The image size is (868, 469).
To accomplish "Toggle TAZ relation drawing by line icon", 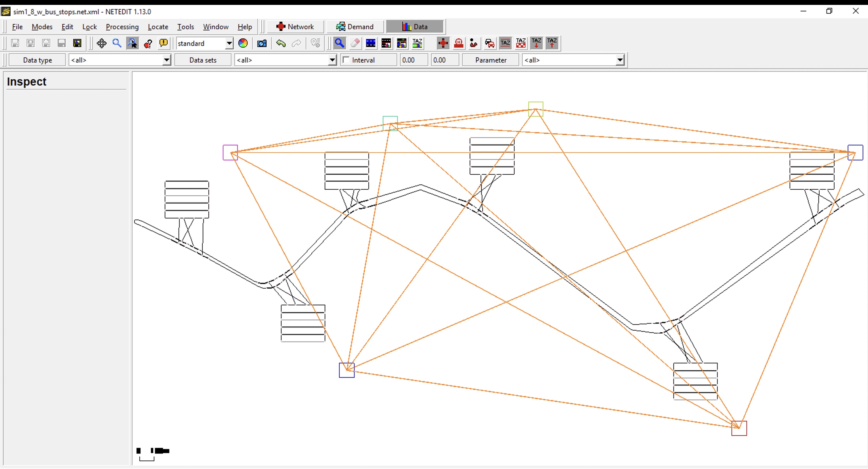I will coord(505,43).
